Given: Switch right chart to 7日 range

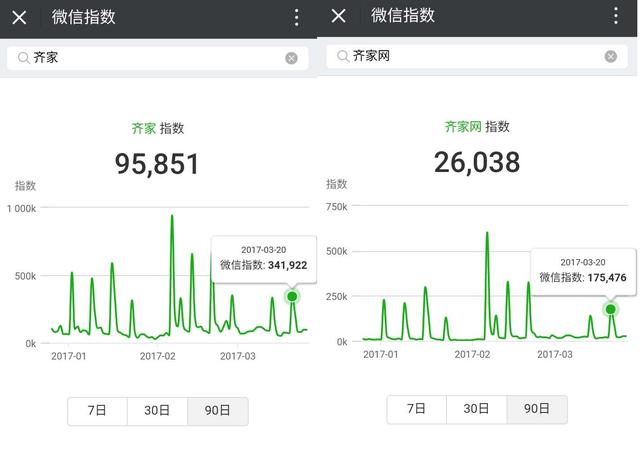Looking at the screenshot, I should [x=416, y=409].
